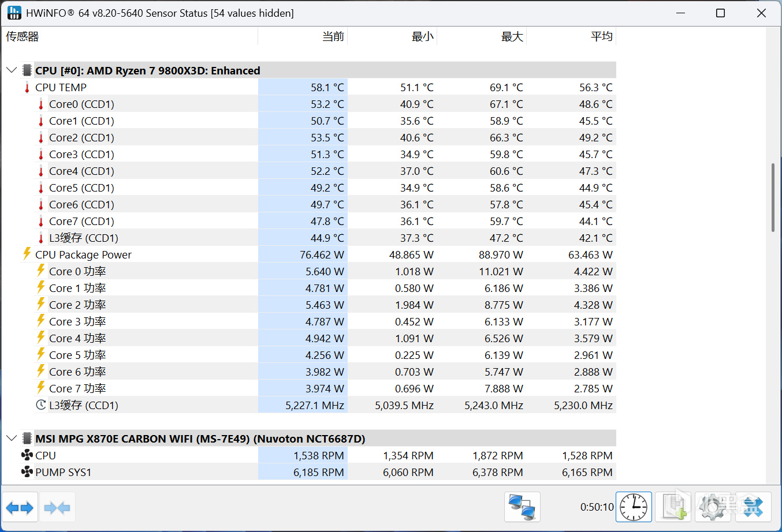Select the Core 6 功率 row label
Screen dimensions: 782x532
coord(77,372)
